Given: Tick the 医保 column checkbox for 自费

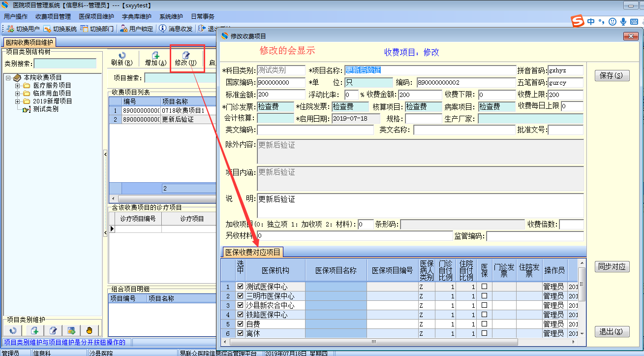Looking at the screenshot, I should click(484, 324).
